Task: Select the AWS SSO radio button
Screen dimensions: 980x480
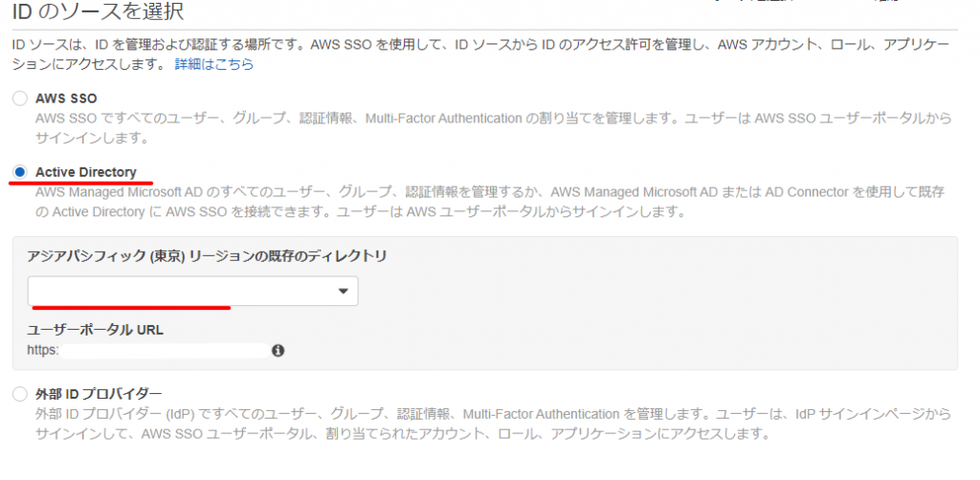Action: (x=21, y=98)
